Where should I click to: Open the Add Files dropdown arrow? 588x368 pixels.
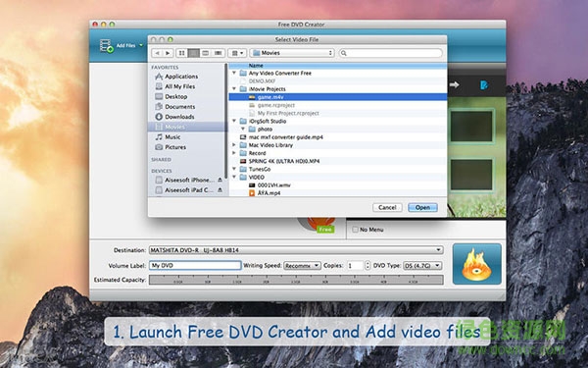(x=141, y=45)
